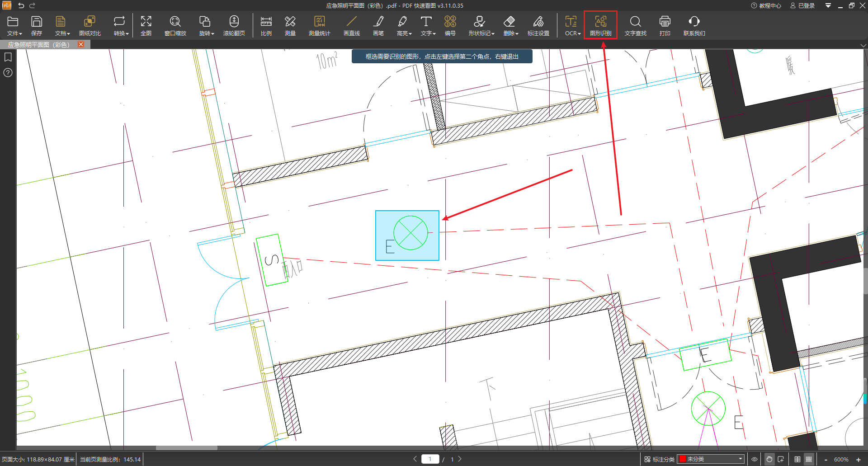Close the 应急照明平面图 document tab
The width and height of the screenshot is (868, 466).
pos(81,44)
